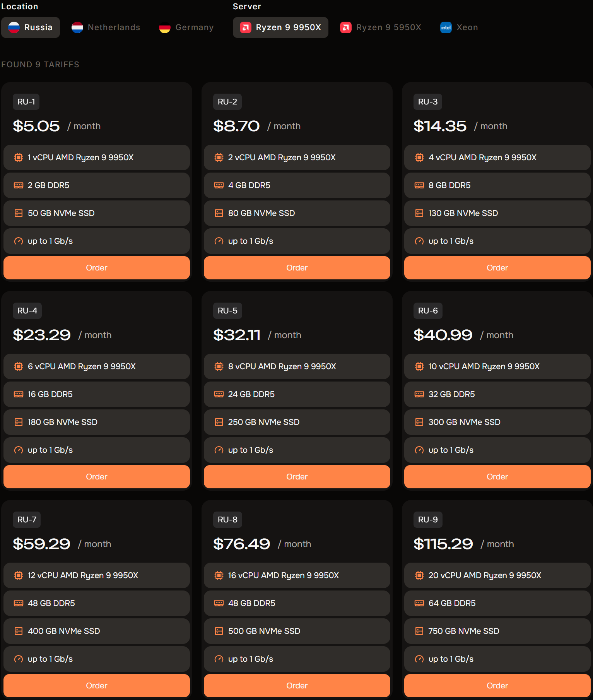The height and width of the screenshot is (700, 593).
Task: Click the speed gauge icon in RU-3 card
Action: (419, 241)
